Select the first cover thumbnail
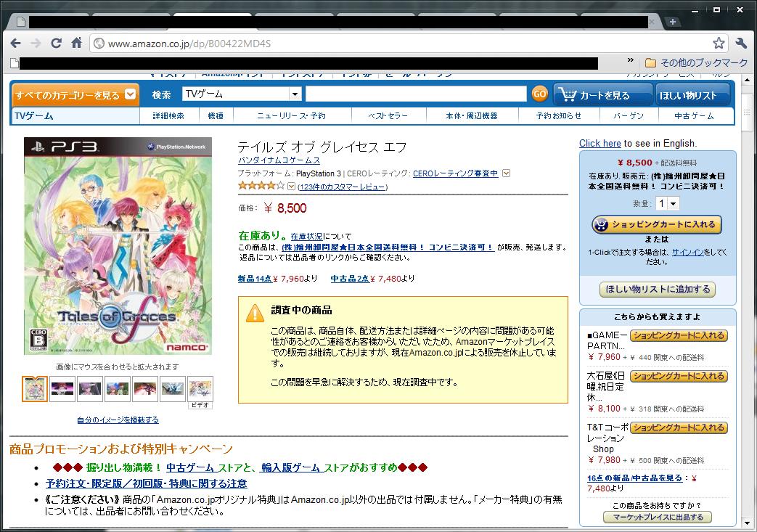Viewport: 757px width, 532px height. [35, 388]
